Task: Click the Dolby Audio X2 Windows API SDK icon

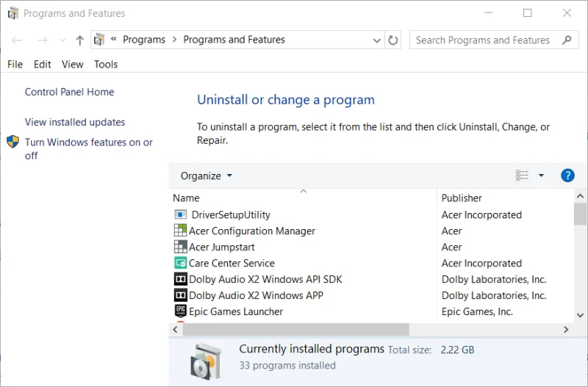Action: tap(180, 279)
